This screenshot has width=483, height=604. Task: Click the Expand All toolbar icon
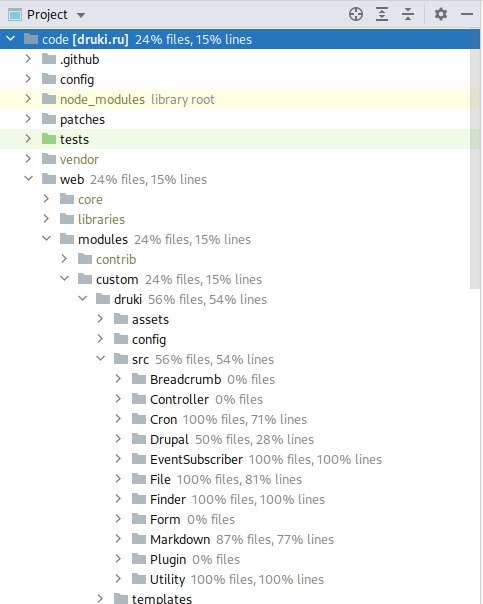(x=382, y=15)
